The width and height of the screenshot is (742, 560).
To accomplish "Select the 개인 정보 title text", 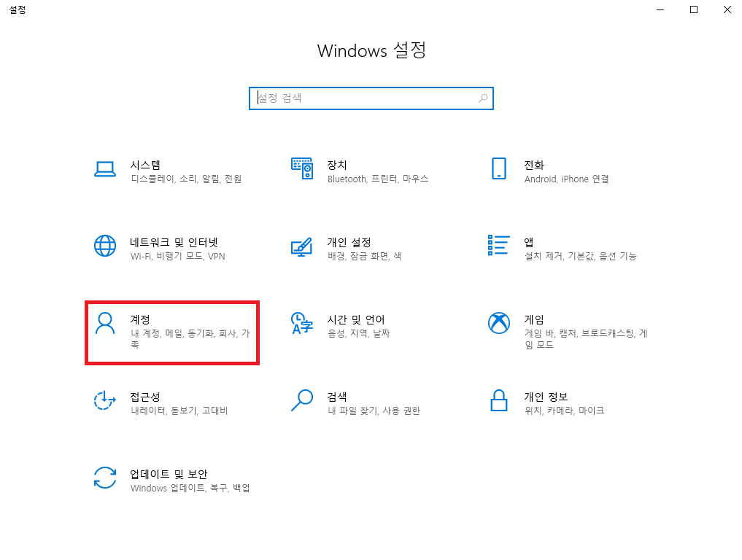I will pyautogui.click(x=546, y=397).
